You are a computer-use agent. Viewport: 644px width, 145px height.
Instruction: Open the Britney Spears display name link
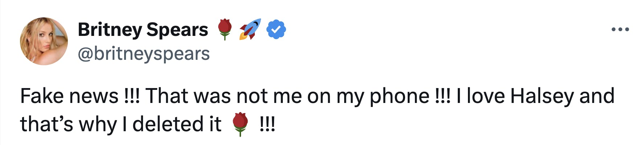[x=143, y=29]
